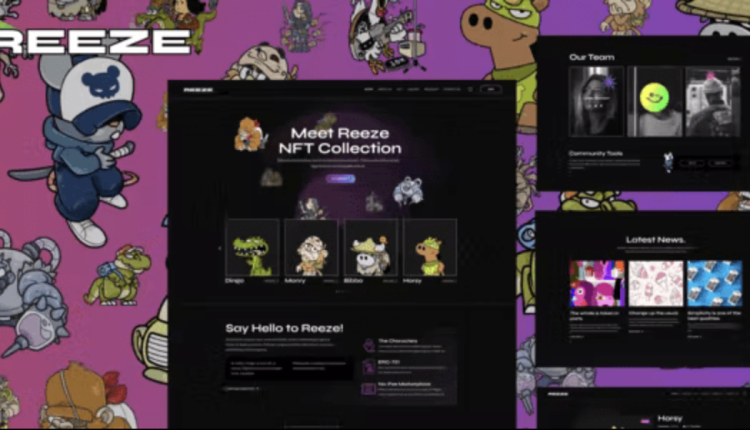
Task: Open the first team member photo
Action: [596, 101]
